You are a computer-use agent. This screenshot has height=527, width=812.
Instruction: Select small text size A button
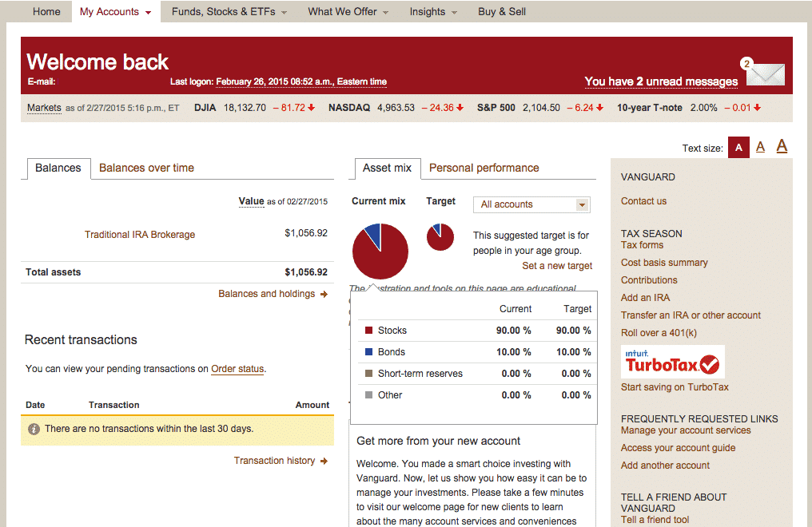[739, 148]
